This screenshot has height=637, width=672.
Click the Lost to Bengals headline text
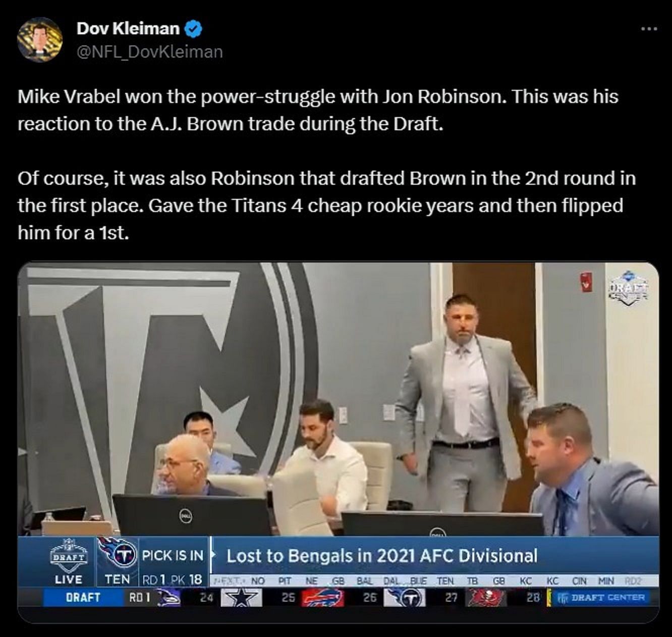(382, 556)
